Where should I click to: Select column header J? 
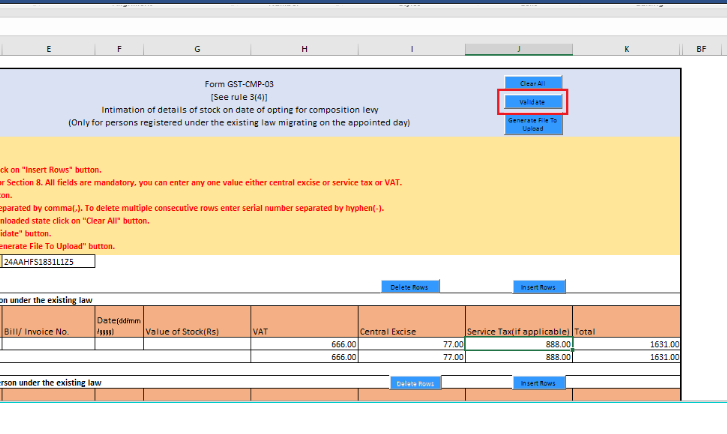pos(518,48)
